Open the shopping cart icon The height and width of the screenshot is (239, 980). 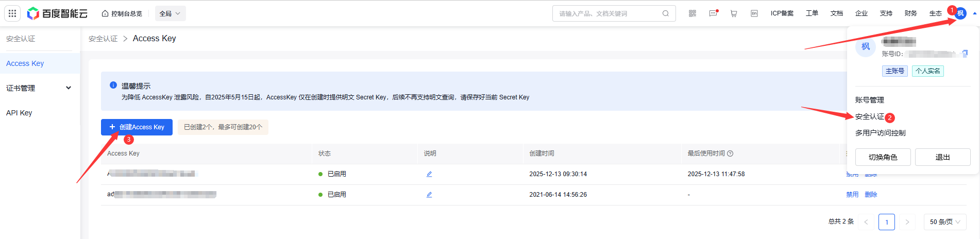733,13
